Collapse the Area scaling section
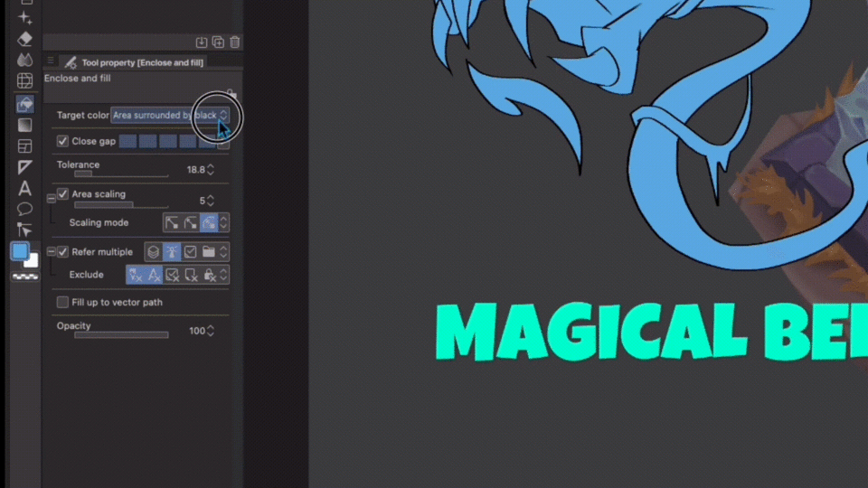The image size is (868, 488). [x=51, y=198]
